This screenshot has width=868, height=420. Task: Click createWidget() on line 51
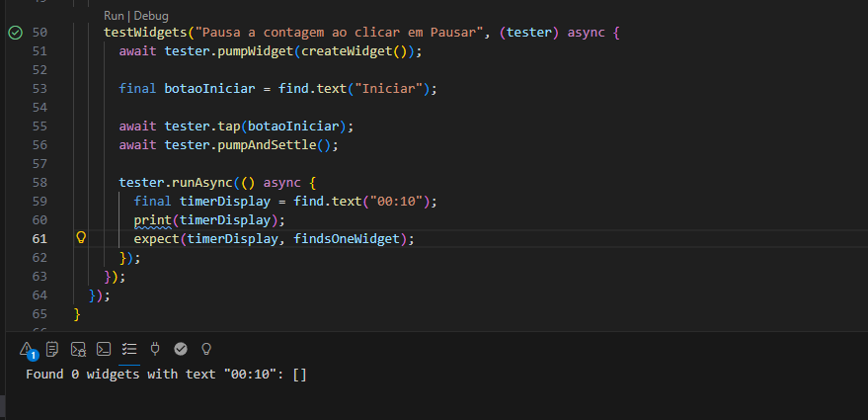pos(355,51)
